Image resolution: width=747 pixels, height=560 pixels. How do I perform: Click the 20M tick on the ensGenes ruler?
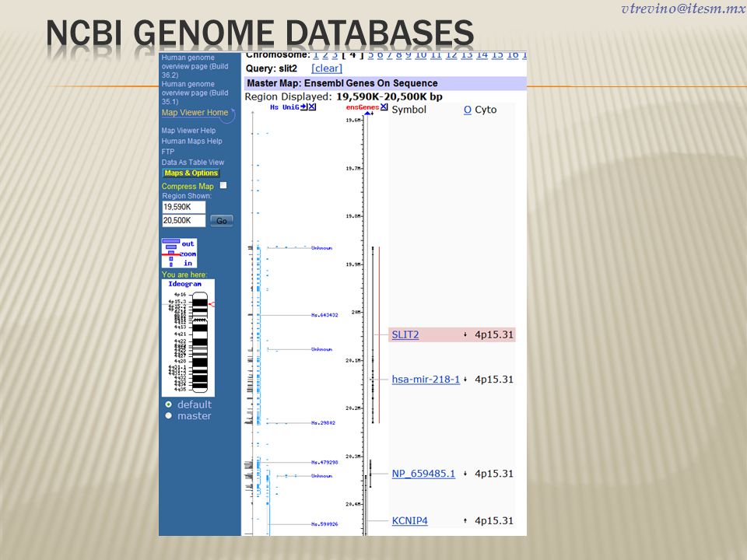357,313
